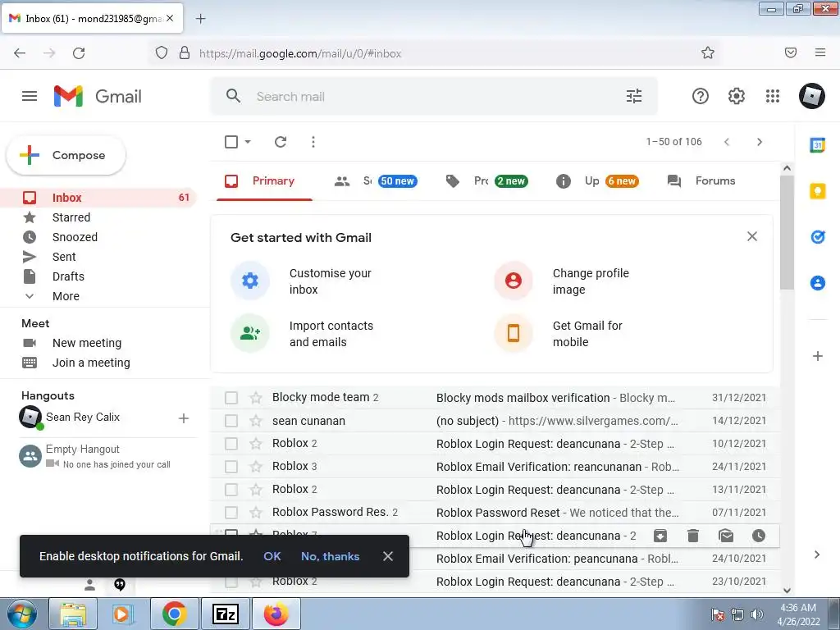Star the Roblox Password Reset email
Viewport: 840px width, 630px height.
tap(256, 513)
